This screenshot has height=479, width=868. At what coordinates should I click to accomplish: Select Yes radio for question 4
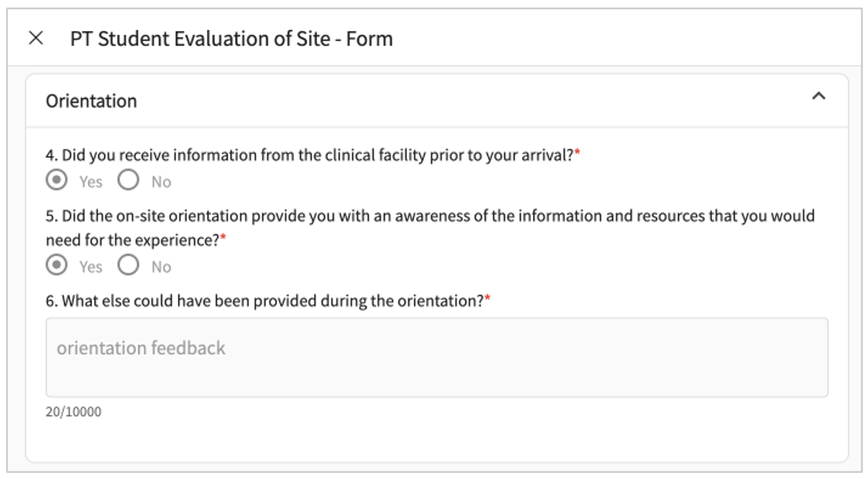click(x=57, y=180)
